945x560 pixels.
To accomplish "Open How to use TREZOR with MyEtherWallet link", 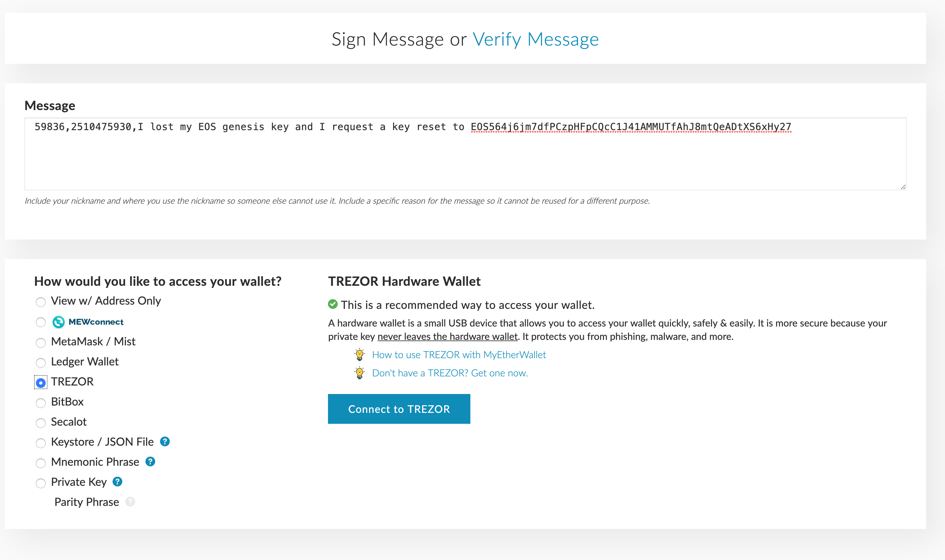I will click(459, 354).
